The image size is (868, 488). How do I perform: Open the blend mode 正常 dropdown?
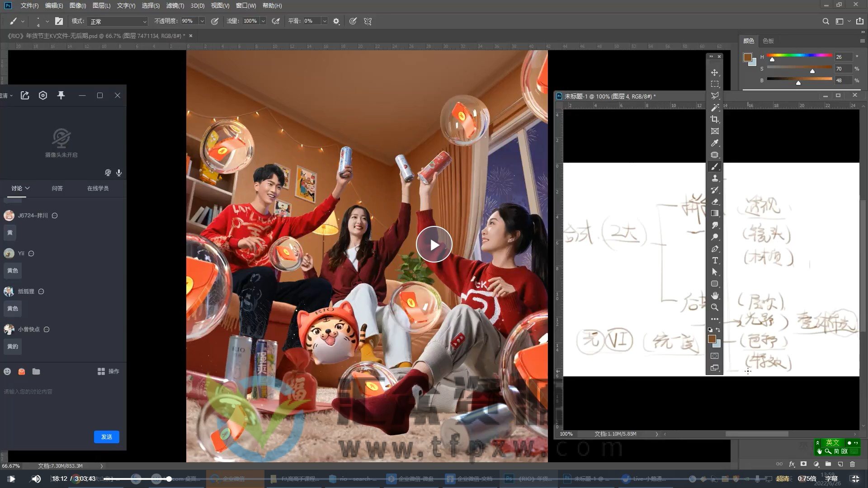pyautogui.click(x=118, y=21)
